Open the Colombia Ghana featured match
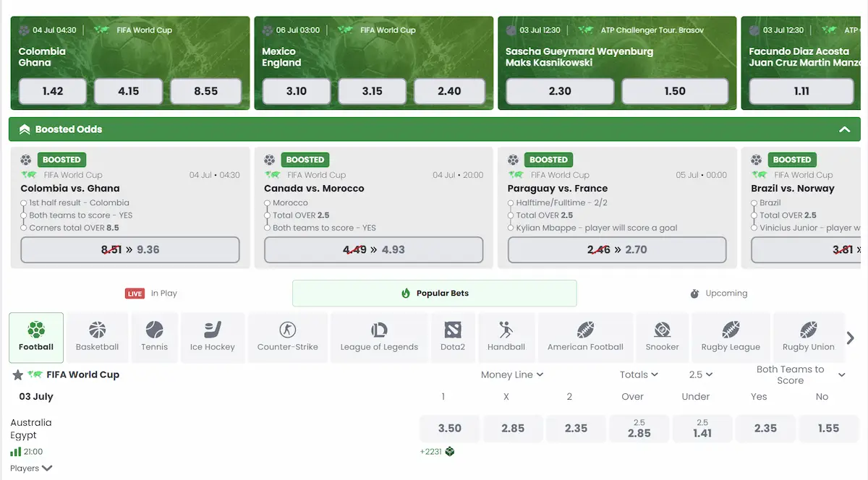Image resolution: width=868 pixels, height=480 pixels. (x=42, y=57)
